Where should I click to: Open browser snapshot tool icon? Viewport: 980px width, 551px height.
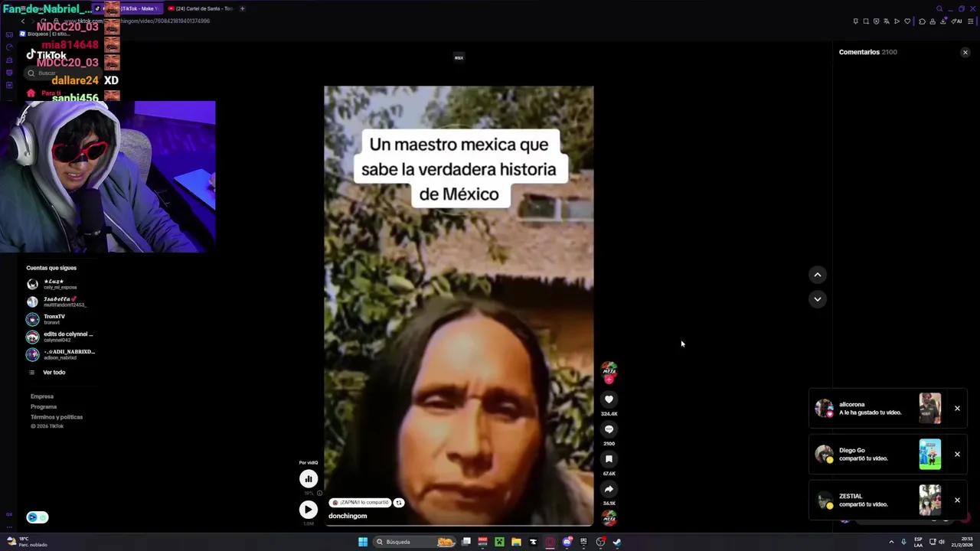pos(866,21)
